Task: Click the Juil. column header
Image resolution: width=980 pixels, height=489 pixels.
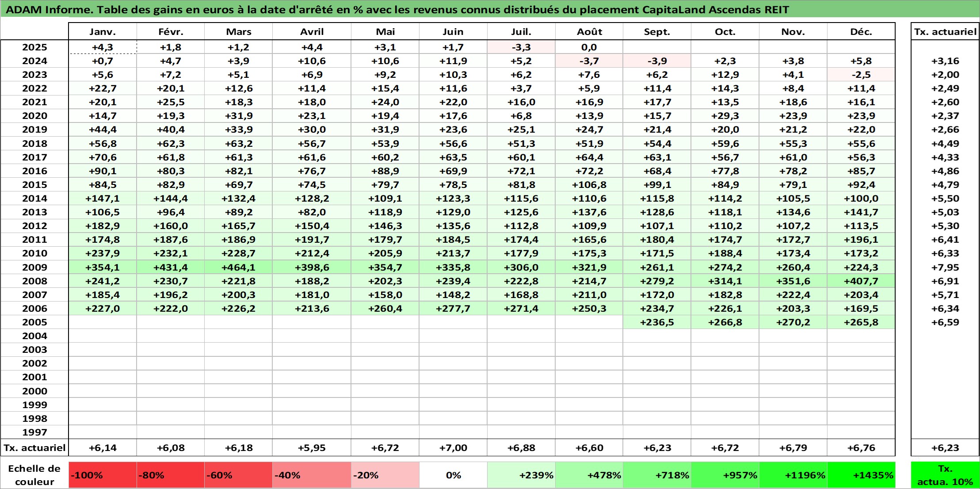Action: (521, 32)
